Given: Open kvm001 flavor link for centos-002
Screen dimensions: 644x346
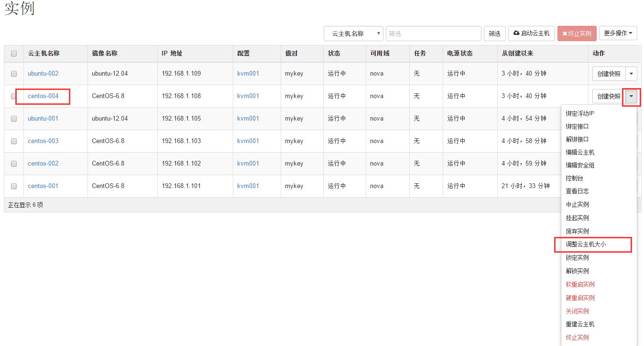Looking at the screenshot, I should click(x=248, y=164).
